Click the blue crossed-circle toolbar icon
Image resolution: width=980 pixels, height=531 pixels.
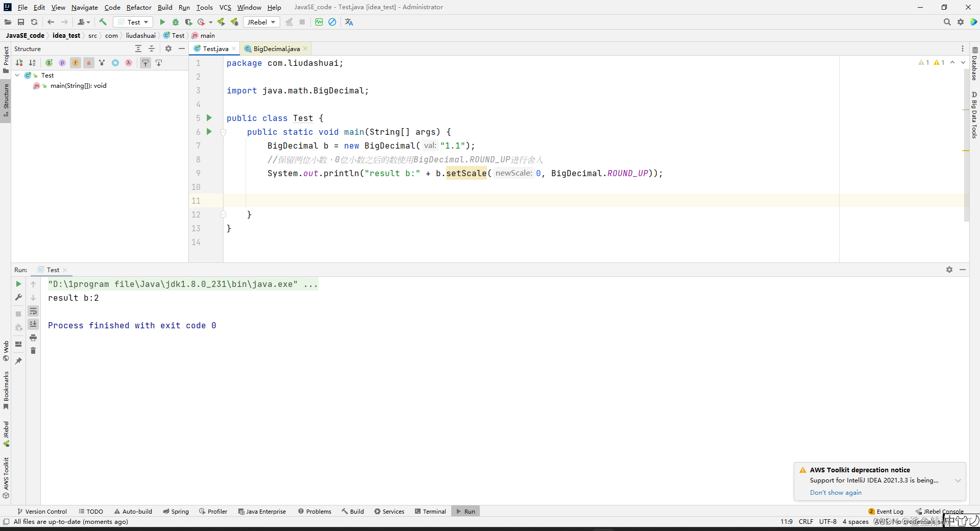coord(332,22)
